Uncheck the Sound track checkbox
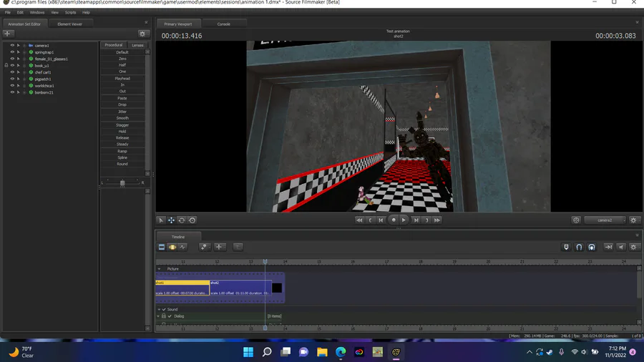The image size is (644, 362). pos(165,310)
